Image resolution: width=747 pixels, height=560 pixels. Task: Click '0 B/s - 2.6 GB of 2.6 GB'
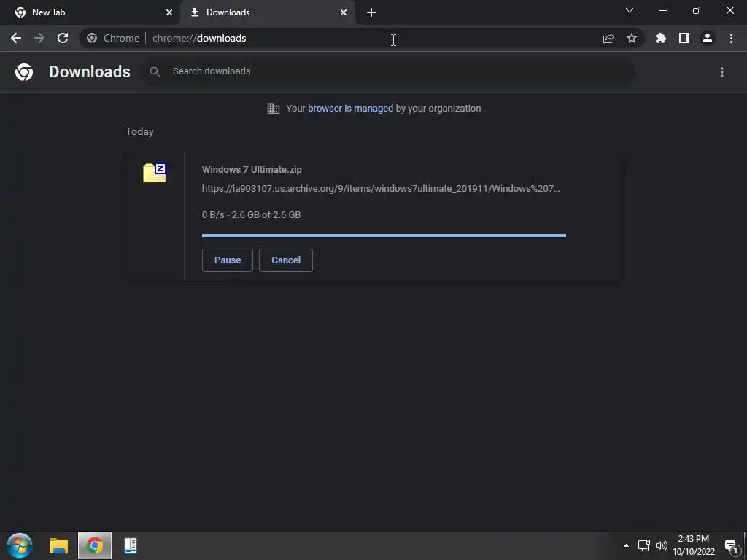tap(251, 215)
